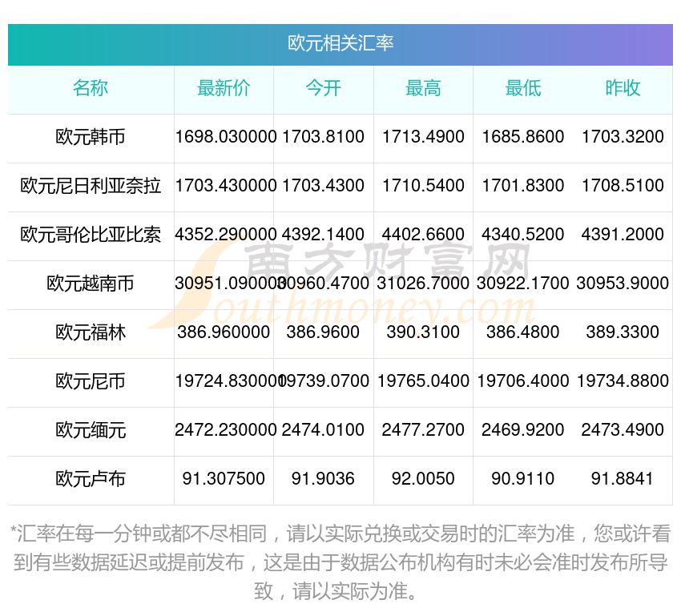Click the 昨收 column header
Viewport: 681px width, 616px height.
(x=623, y=89)
